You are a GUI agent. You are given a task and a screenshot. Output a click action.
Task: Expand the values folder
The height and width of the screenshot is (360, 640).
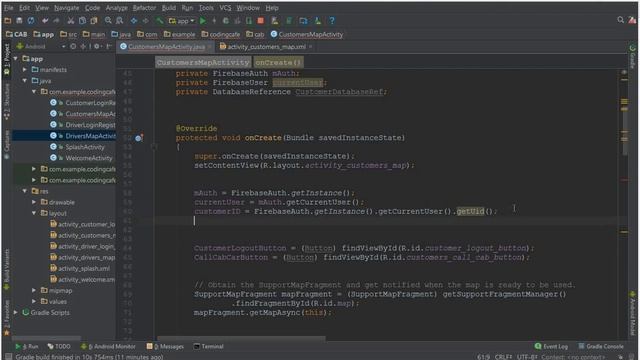coord(34,302)
